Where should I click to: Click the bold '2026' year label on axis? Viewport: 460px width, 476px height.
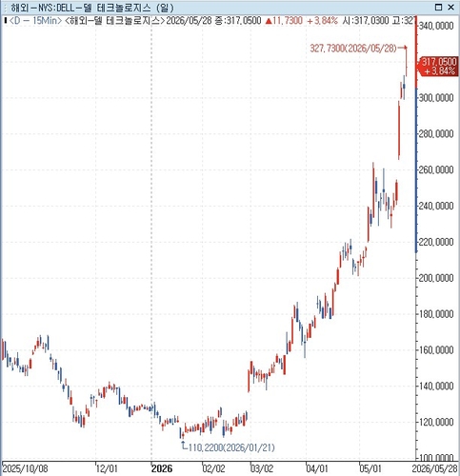(x=162, y=468)
